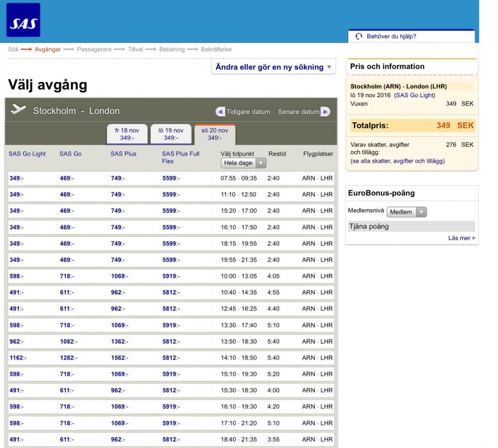Click the later date arrow icon
Screen dimensions: 498x448
(325, 111)
